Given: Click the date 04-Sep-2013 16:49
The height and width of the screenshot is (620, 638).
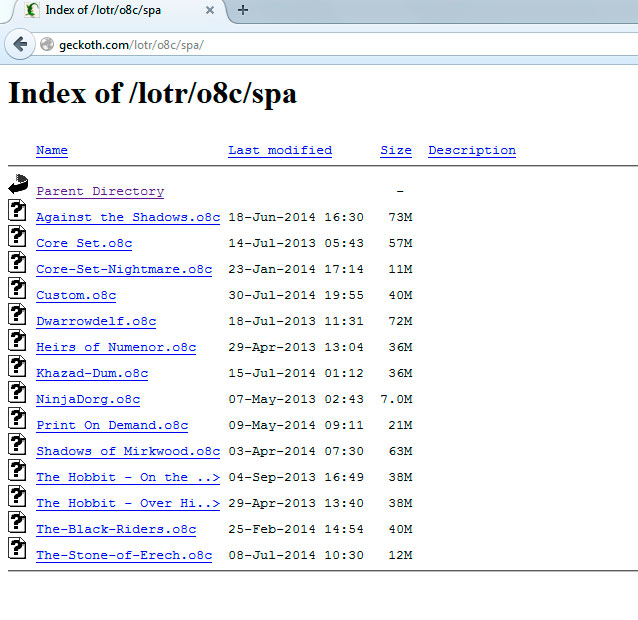Looking at the screenshot, I should coord(296,478).
